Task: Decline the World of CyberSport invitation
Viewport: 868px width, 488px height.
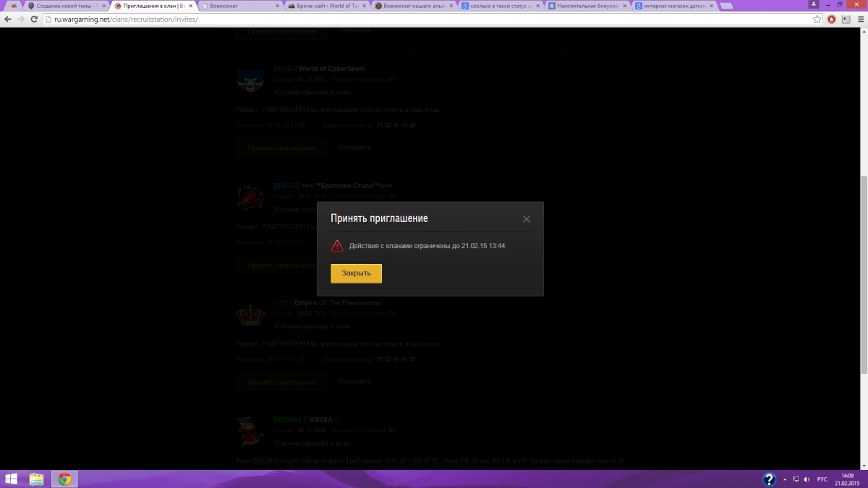Action: coord(354,147)
